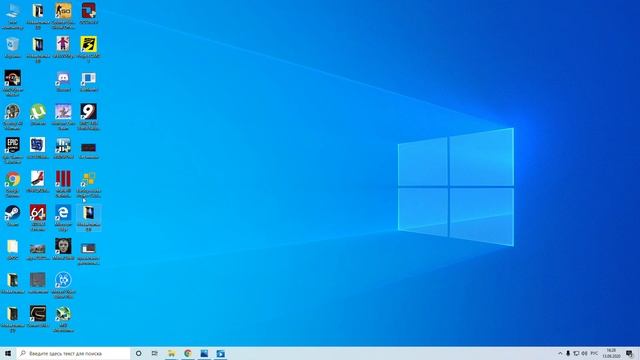Viewport: 640px width, 360px height.
Task: Select the yellow squares shortcut icon
Action: click(89, 179)
